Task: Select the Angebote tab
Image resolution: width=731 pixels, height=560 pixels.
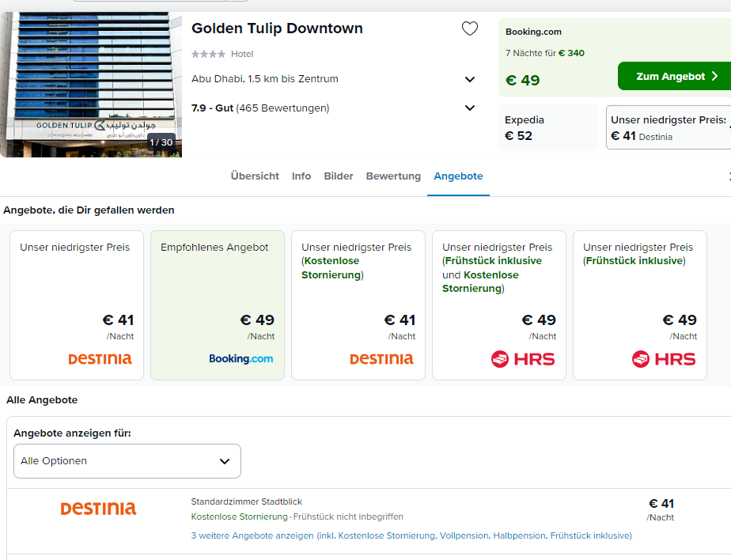Action: [x=458, y=176]
